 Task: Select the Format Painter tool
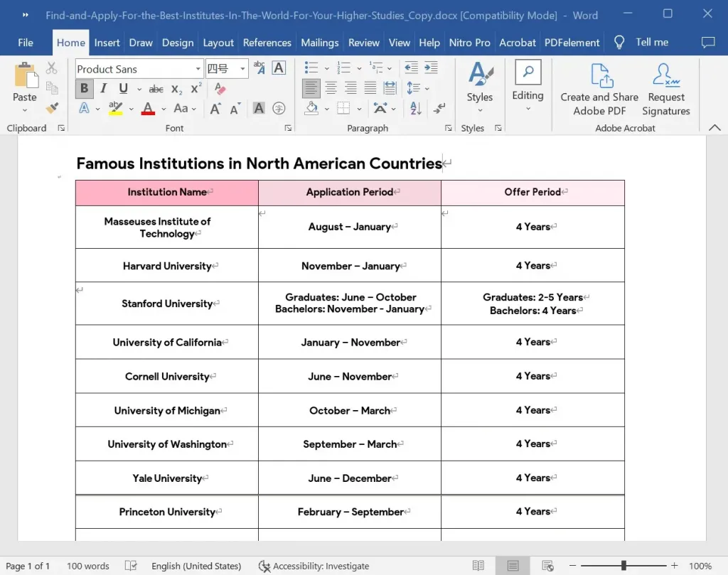pyautogui.click(x=51, y=108)
